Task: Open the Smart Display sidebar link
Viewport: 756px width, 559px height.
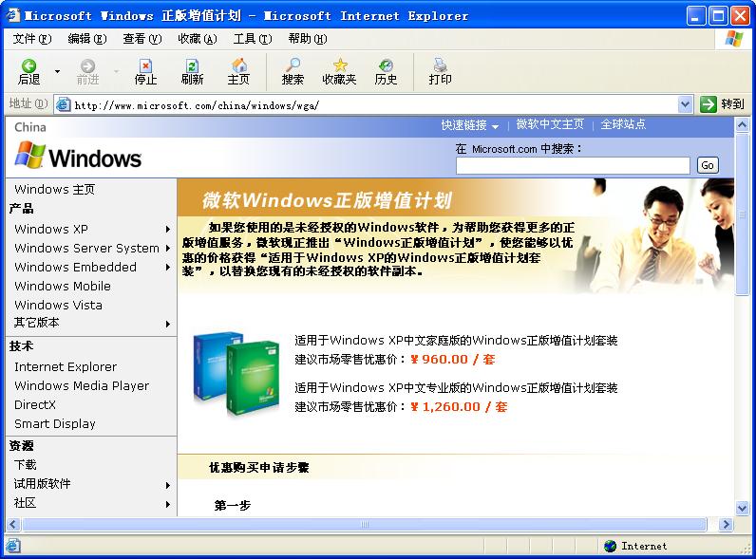Action: [x=54, y=423]
